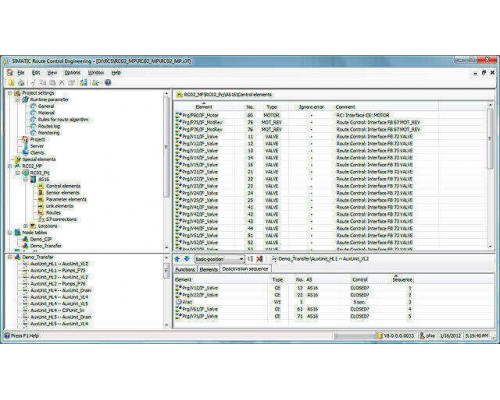Select Rules for route algorithm item

(63, 119)
